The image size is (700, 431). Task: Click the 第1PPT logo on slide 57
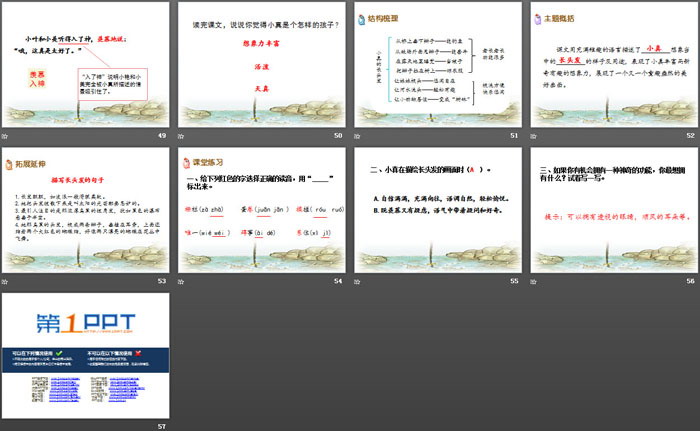(86, 323)
